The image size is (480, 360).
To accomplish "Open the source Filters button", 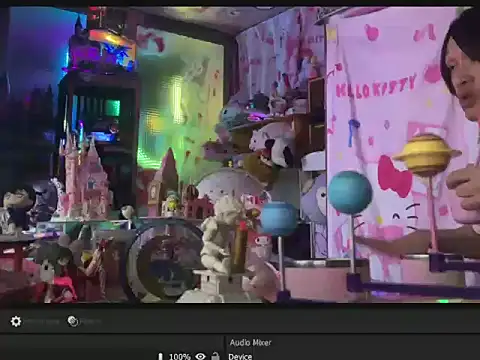I will (84, 321).
